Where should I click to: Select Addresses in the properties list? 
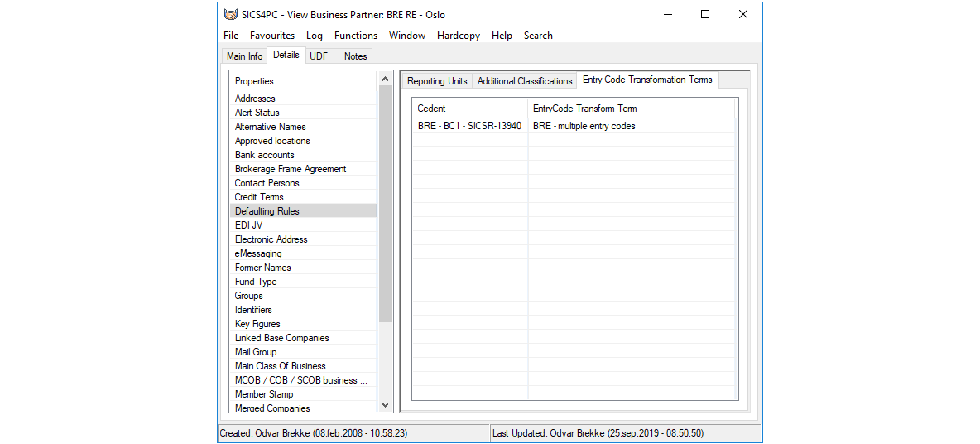point(255,99)
